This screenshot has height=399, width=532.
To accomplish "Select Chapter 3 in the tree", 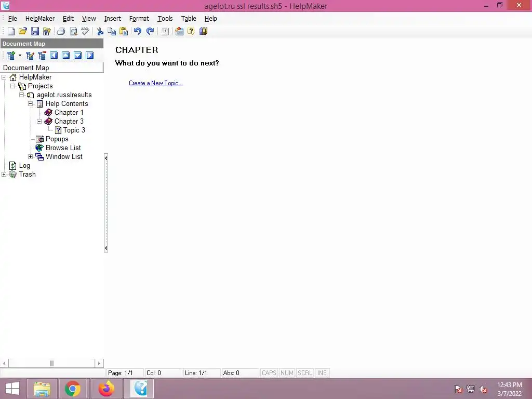I will (x=69, y=121).
